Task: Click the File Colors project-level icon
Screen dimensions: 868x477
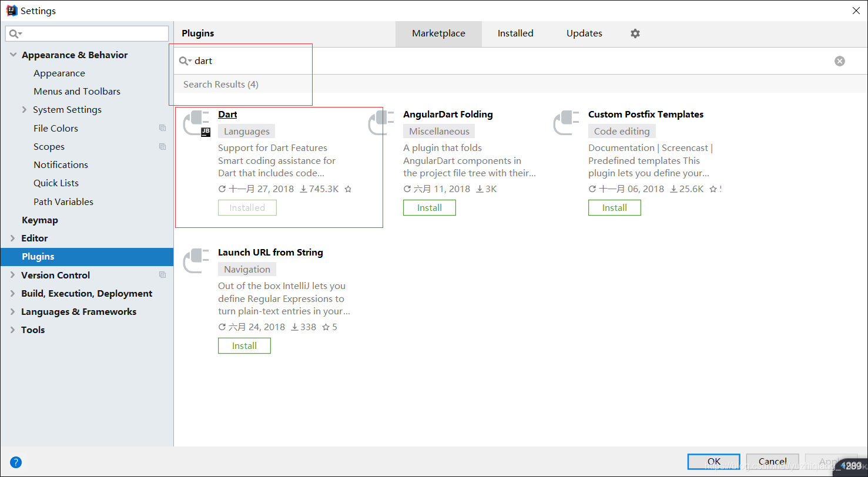Action: click(163, 128)
